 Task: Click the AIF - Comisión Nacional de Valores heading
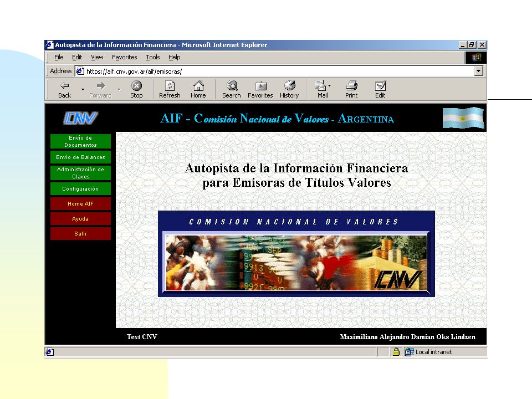277,119
